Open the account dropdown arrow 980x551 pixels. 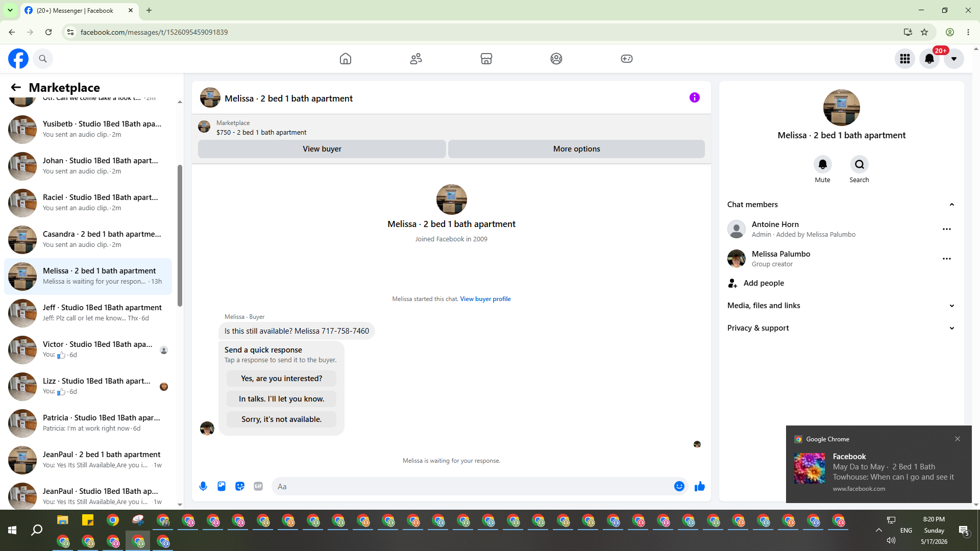click(954, 59)
